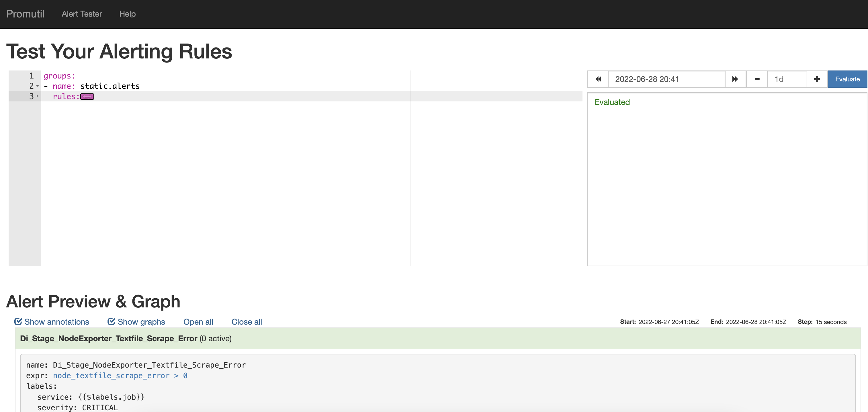Click the plus duration icon

point(817,79)
